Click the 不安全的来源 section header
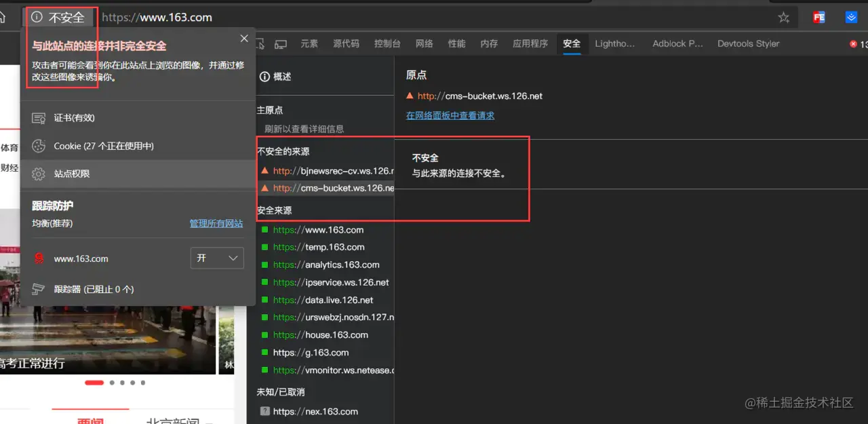Image resolution: width=868 pixels, height=424 pixels. pos(283,152)
